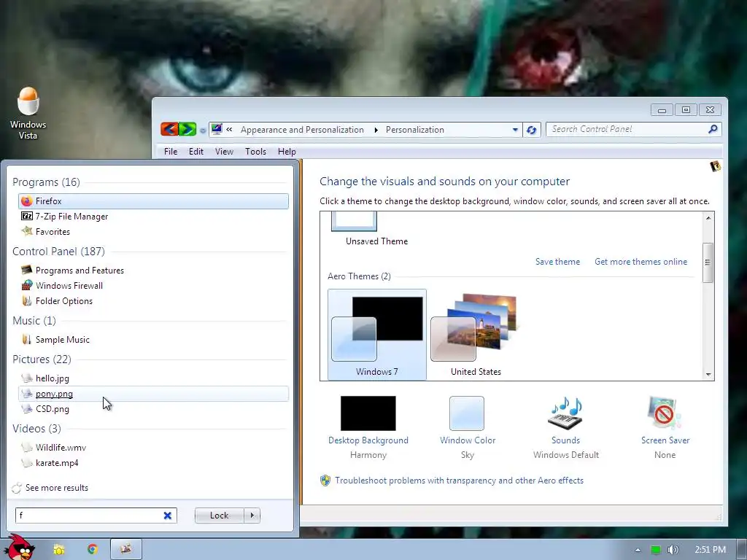
Task: Launch 7-Zip File Manager from results
Action: 153,216
